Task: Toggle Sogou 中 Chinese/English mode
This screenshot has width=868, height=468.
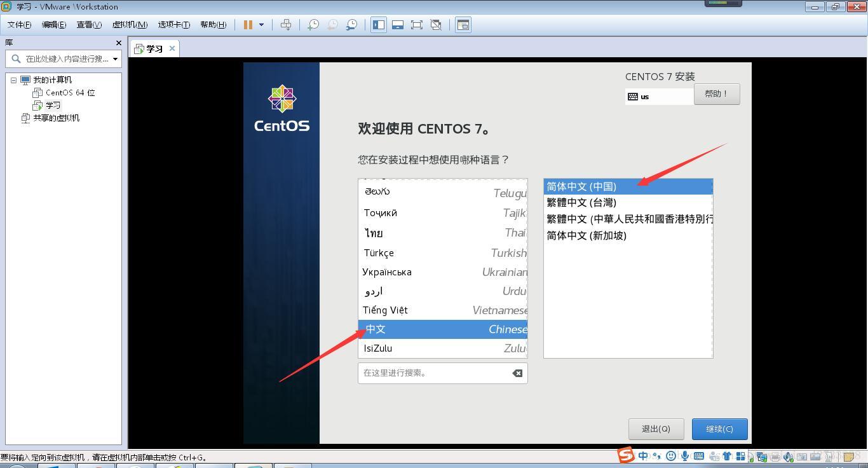Action: coord(643,456)
